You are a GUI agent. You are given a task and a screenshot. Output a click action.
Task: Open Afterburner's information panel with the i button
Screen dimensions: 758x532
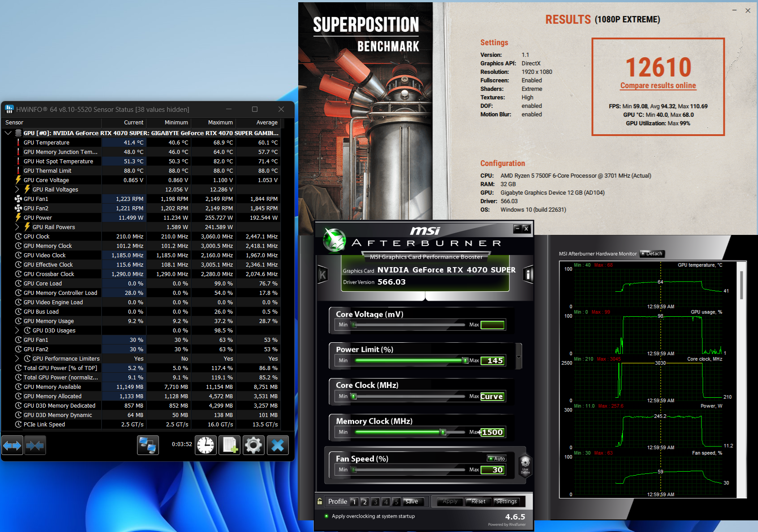pyautogui.click(x=528, y=275)
